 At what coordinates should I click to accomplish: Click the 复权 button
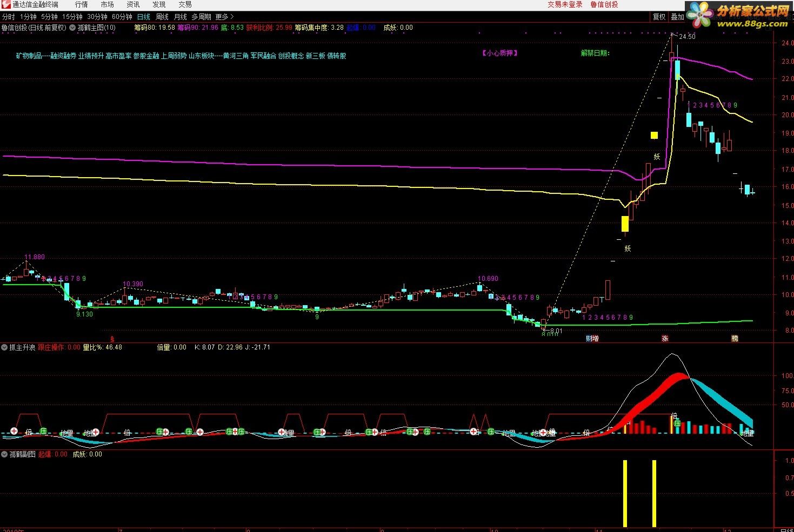(659, 17)
